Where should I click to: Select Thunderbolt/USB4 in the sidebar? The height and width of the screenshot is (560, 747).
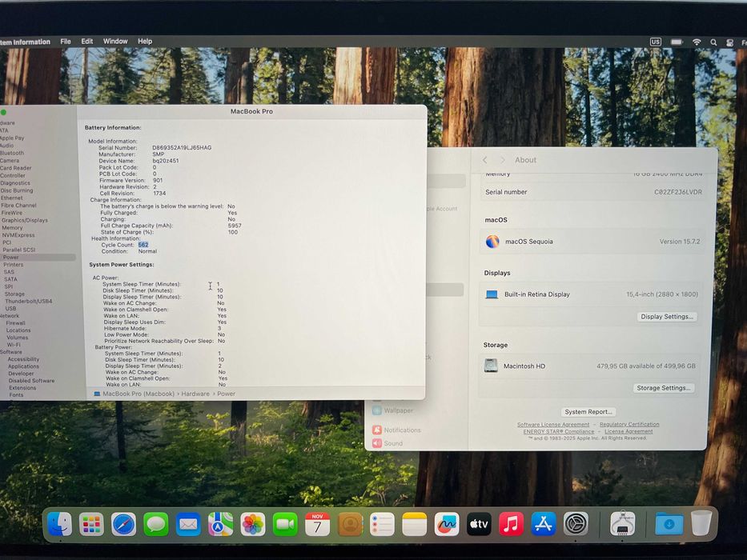point(29,302)
